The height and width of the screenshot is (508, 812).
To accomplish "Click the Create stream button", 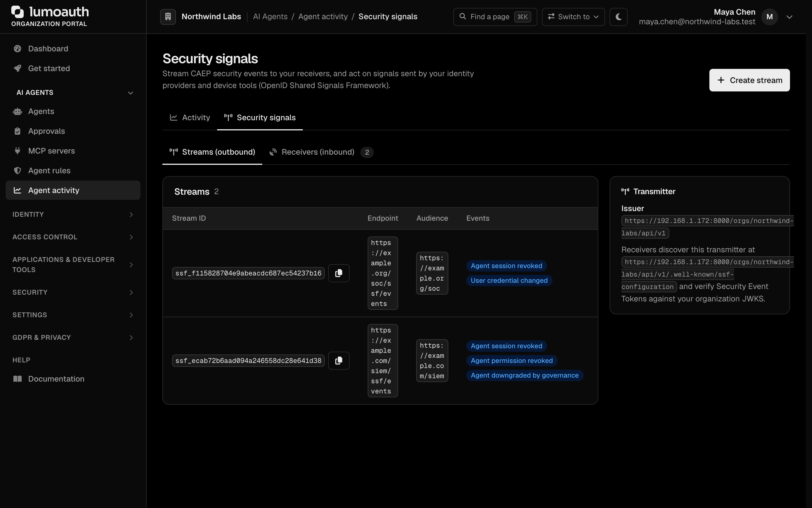I will click(749, 80).
